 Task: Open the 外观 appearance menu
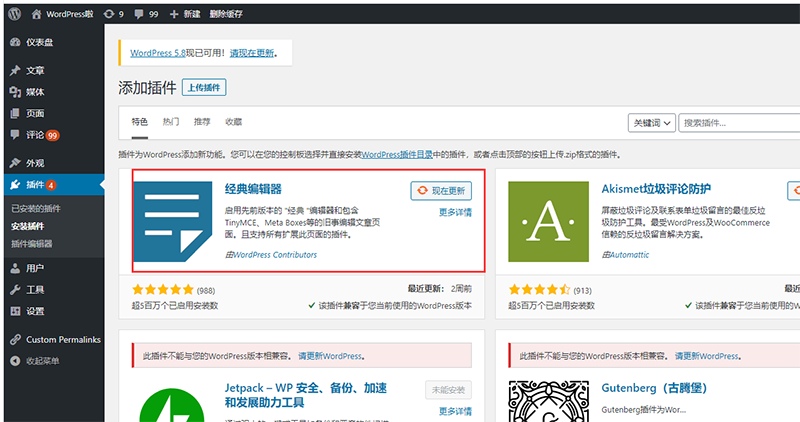(x=53, y=163)
